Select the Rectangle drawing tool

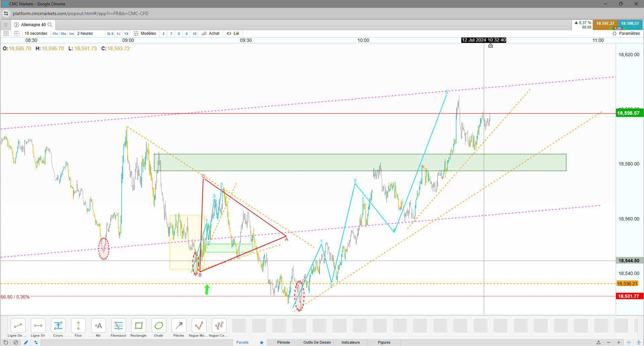point(139,326)
